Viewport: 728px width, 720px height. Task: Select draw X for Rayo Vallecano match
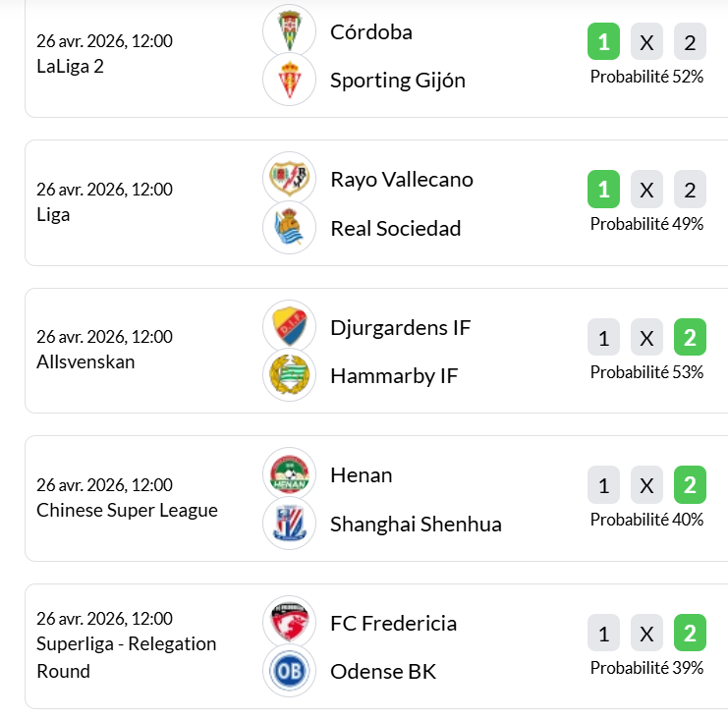coord(646,190)
